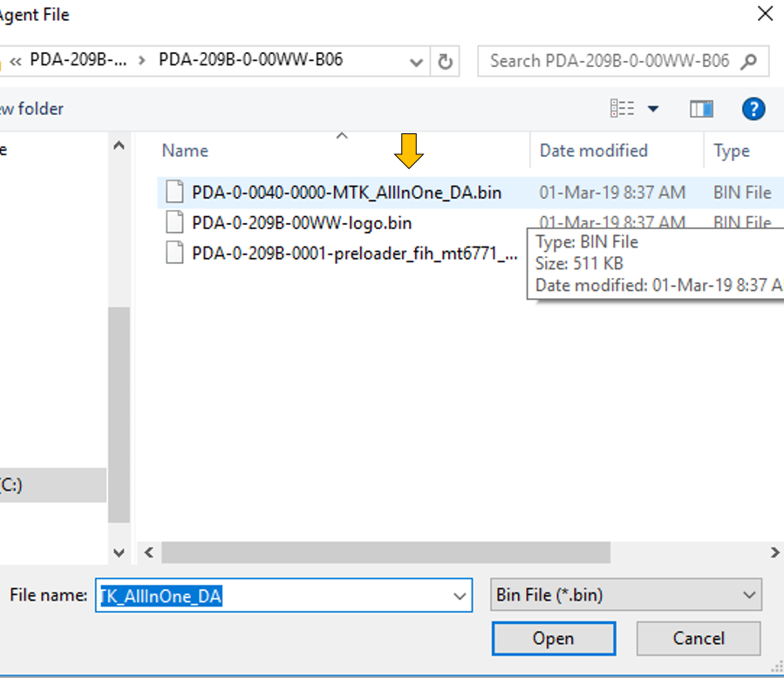Click the change view layout icon
Viewport: 784px width, 678px height.
tap(623, 109)
